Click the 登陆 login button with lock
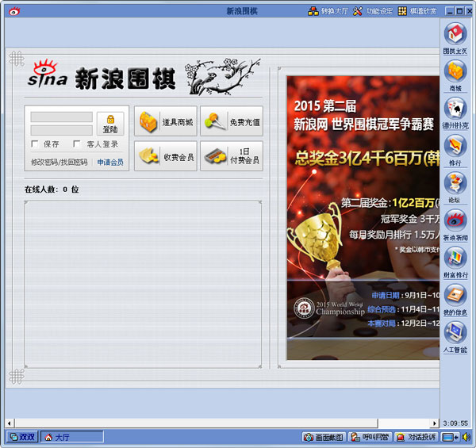476x448 pixels. click(110, 124)
